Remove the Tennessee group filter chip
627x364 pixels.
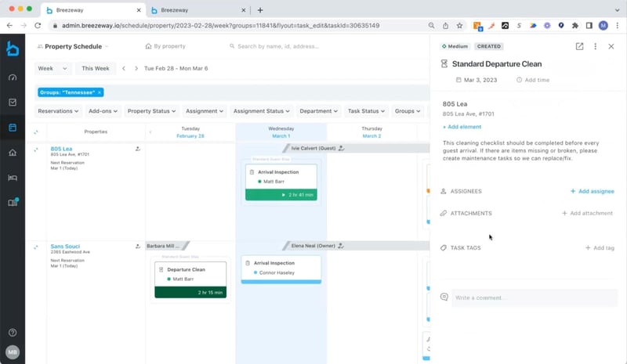coord(100,92)
